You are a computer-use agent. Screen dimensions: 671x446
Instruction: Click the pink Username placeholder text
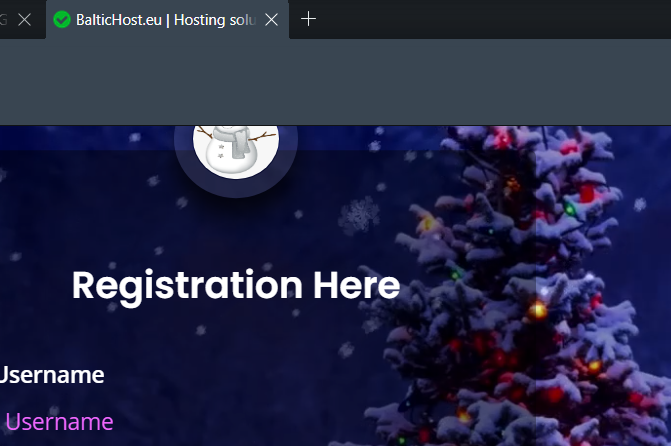point(59,422)
